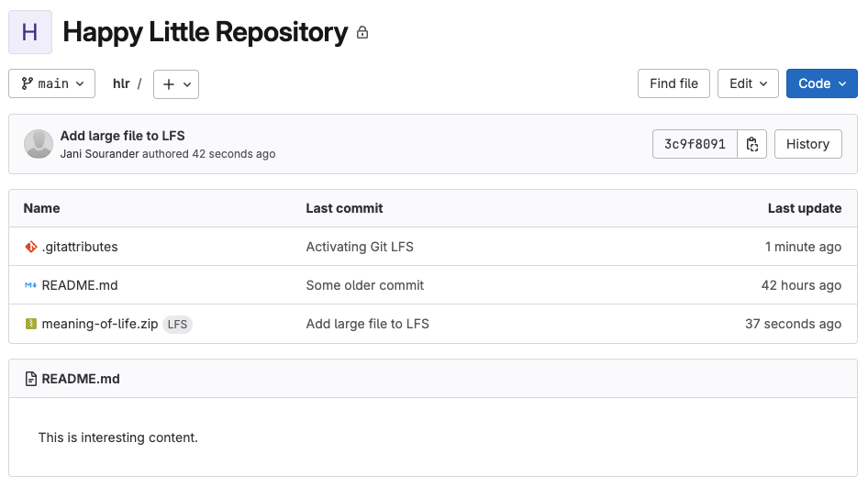Click the H project avatar icon
Viewport: 868px width, 487px height.
coord(30,32)
